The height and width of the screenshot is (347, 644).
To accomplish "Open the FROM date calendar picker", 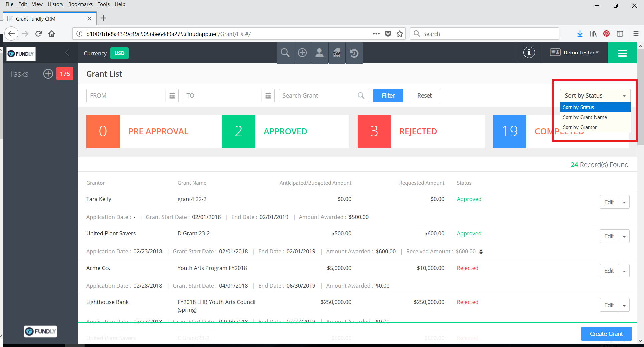I will pos(172,96).
